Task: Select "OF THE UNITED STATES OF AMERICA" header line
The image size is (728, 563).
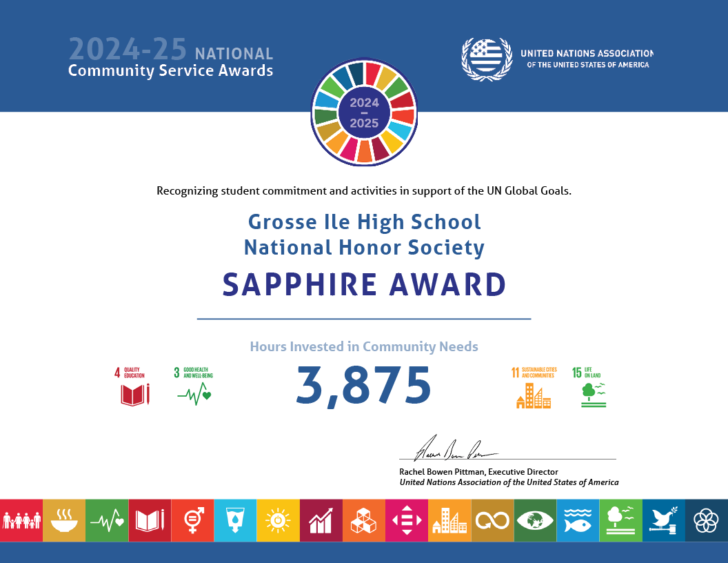Action: (588, 65)
